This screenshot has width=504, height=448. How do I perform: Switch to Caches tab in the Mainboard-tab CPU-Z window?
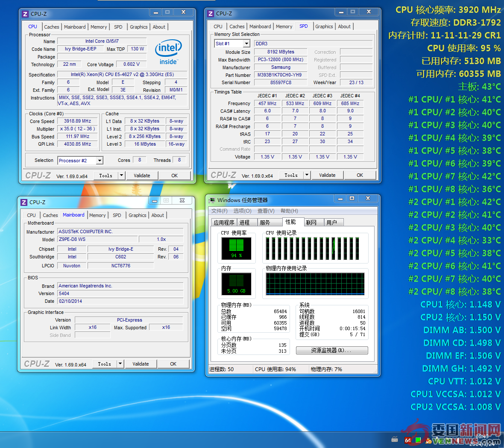(50, 215)
